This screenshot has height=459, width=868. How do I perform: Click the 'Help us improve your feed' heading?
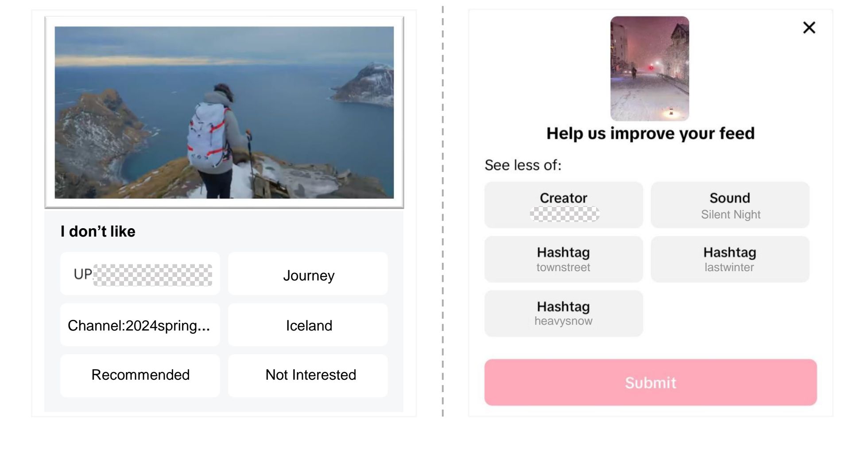[650, 133]
